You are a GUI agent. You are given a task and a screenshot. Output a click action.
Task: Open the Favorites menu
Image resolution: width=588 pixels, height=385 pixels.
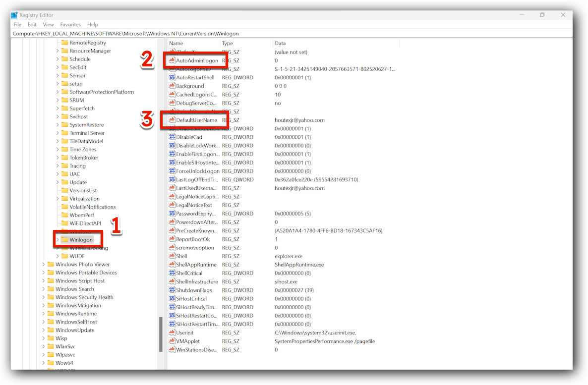pos(70,24)
